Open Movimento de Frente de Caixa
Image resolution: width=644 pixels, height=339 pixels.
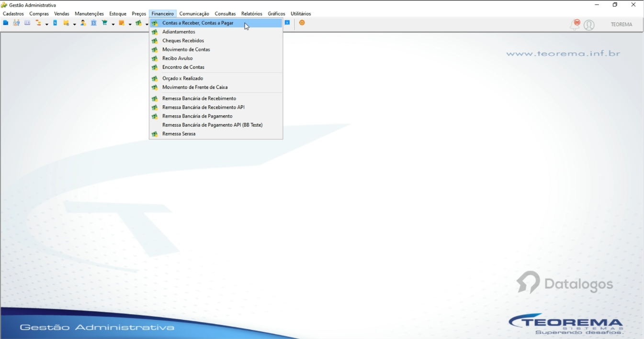coord(216,87)
